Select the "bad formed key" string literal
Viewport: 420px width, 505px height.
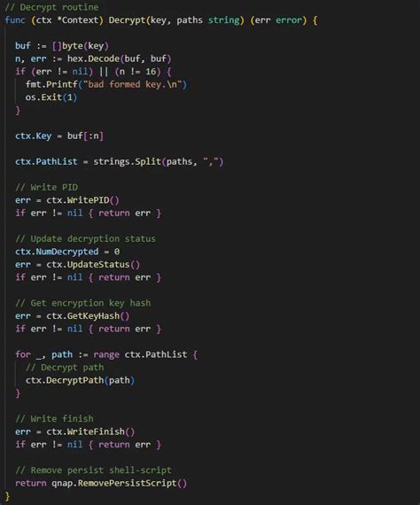(135, 84)
